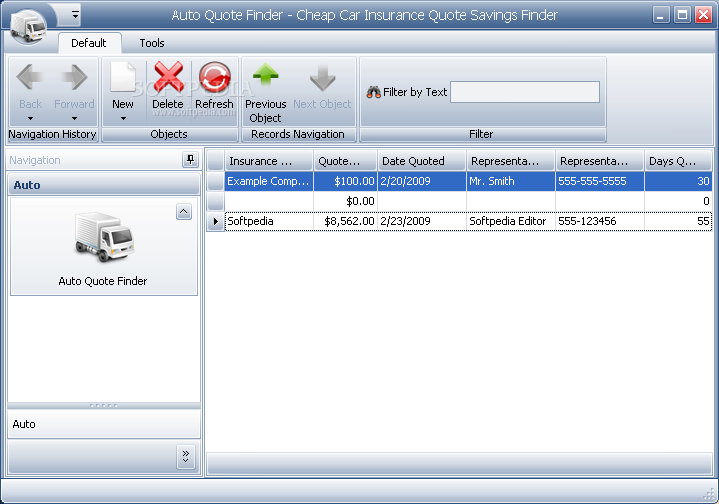Viewport: 719px width, 504px height.
Task: Refresh the quote list
Action: 214,79
